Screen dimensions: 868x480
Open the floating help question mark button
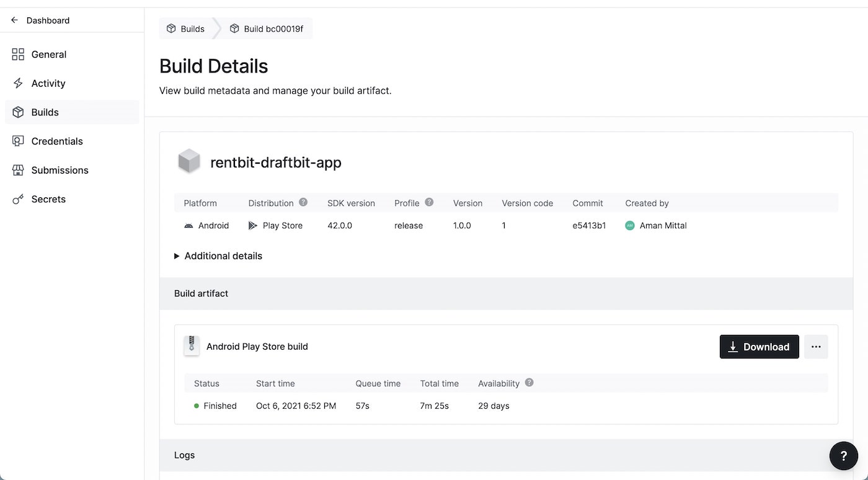click(843, 456)
